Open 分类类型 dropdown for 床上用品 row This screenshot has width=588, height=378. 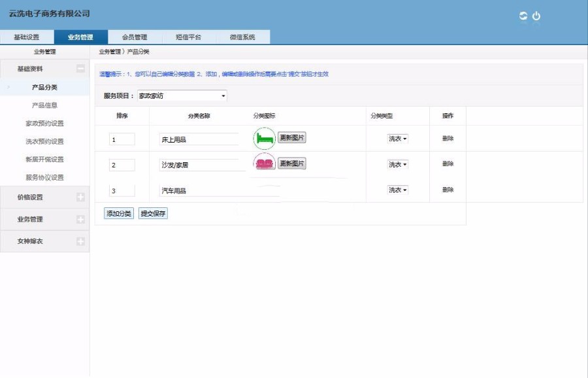coord(397,139)
